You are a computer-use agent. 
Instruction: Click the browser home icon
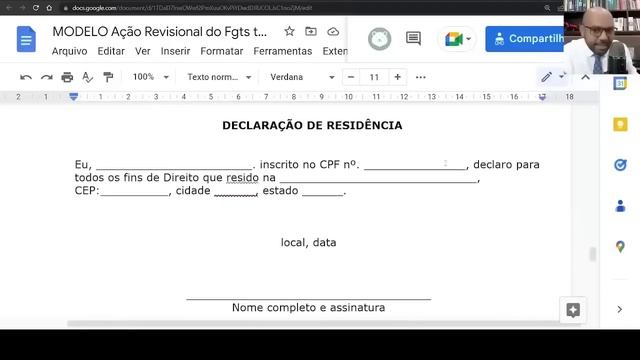pyautogui.click(x=49, y=8)
